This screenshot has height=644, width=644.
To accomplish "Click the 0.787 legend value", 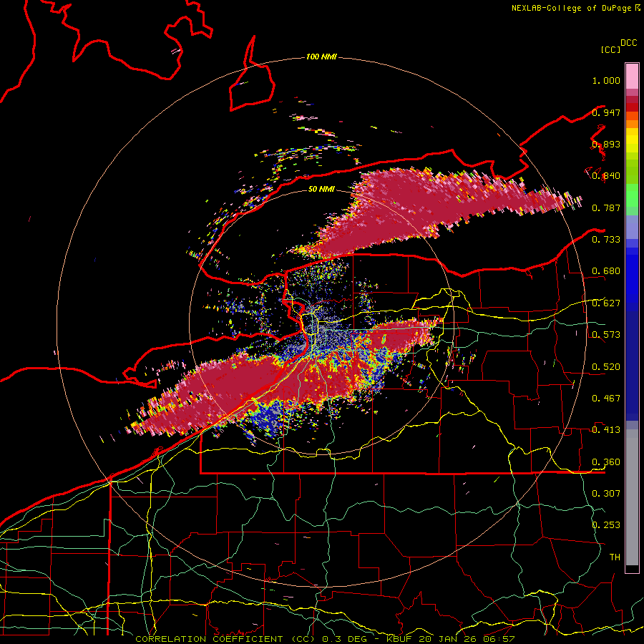I will [x=606, y=208].
